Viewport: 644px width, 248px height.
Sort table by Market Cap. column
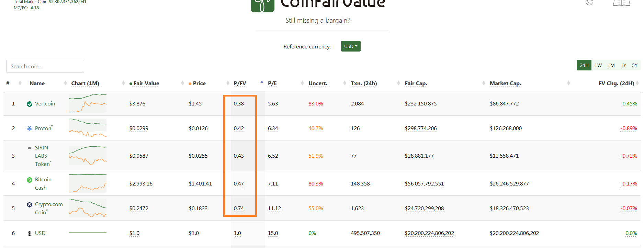coord(505,83)
